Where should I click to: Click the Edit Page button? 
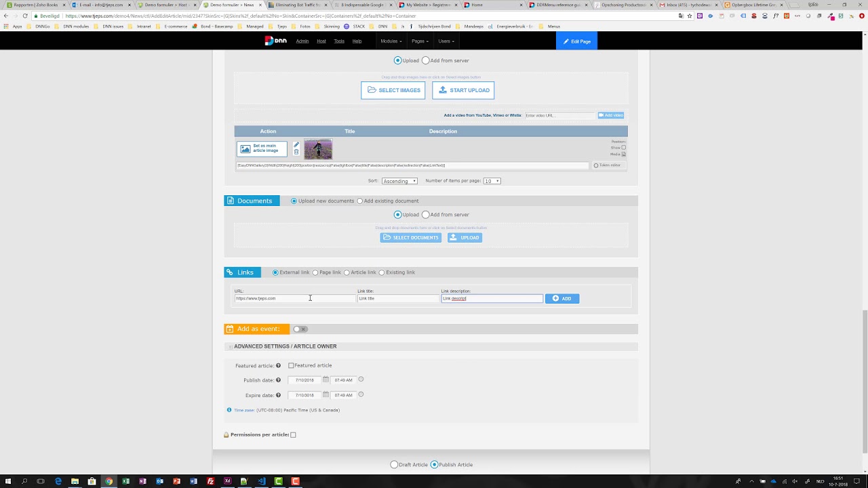coord(576,41)
